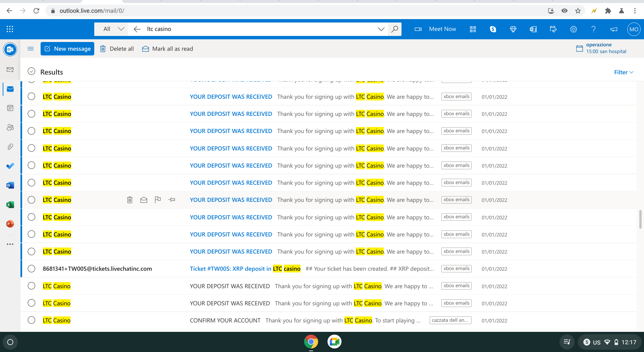Screen dimensions: 644x352
Task: Open the My Day panel icon
Action: [553, 29]
